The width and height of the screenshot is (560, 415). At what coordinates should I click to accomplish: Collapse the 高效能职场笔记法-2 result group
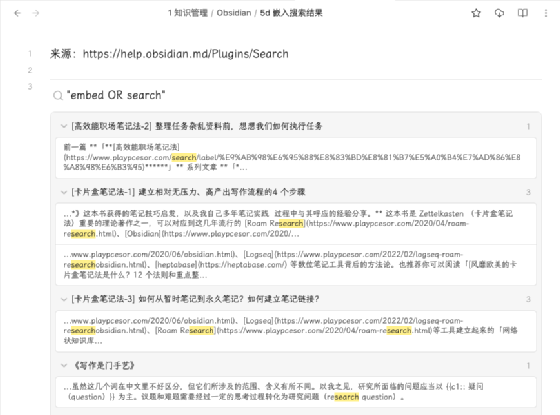tap(64, 126)
